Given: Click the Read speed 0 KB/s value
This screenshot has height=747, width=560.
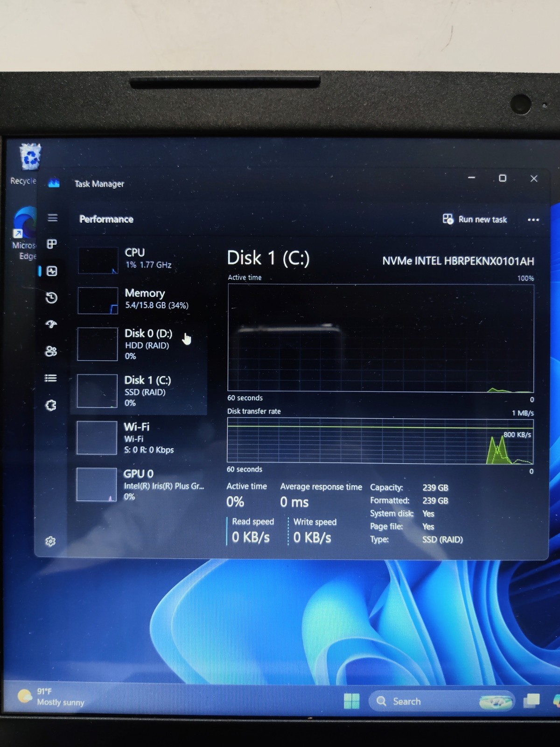Looking at the screenshot, I should pos(251,537).
